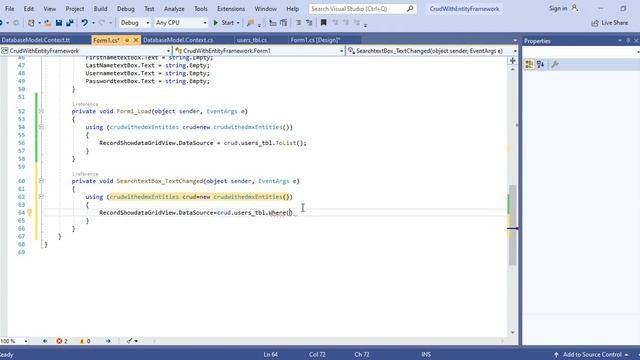The image size is (640, 360).
Task: Click the Sign in account icon
Action: click(x=574, y=8)
